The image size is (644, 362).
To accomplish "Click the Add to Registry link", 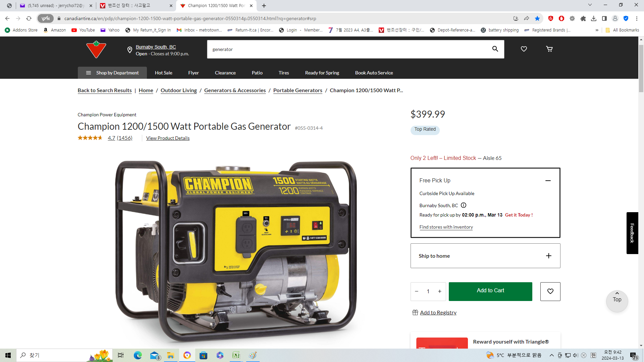I will tap(438, 313).
